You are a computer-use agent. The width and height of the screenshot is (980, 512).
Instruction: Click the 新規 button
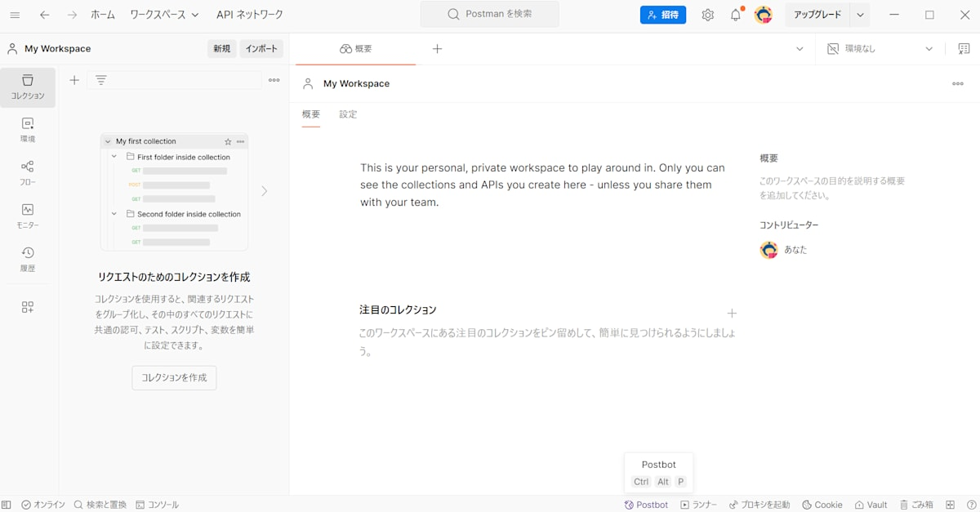pos(222,49)
